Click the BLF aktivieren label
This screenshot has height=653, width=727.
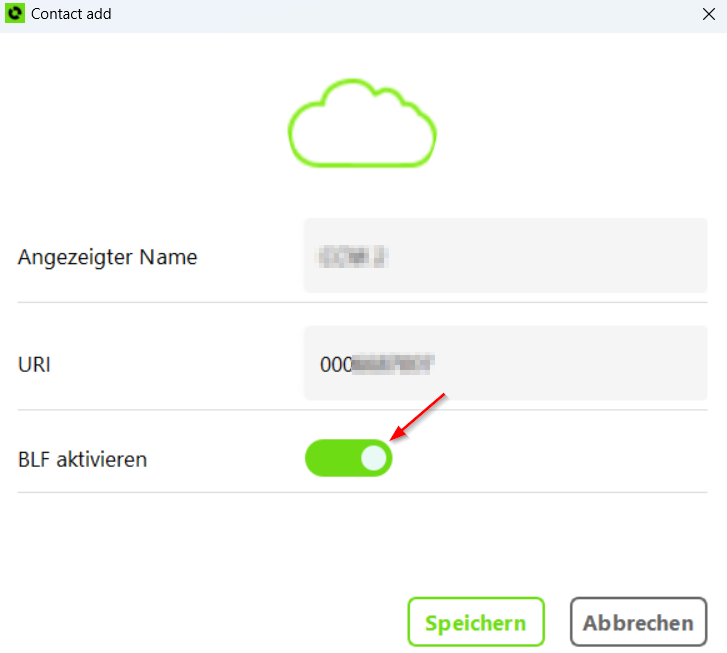point(83,460)
